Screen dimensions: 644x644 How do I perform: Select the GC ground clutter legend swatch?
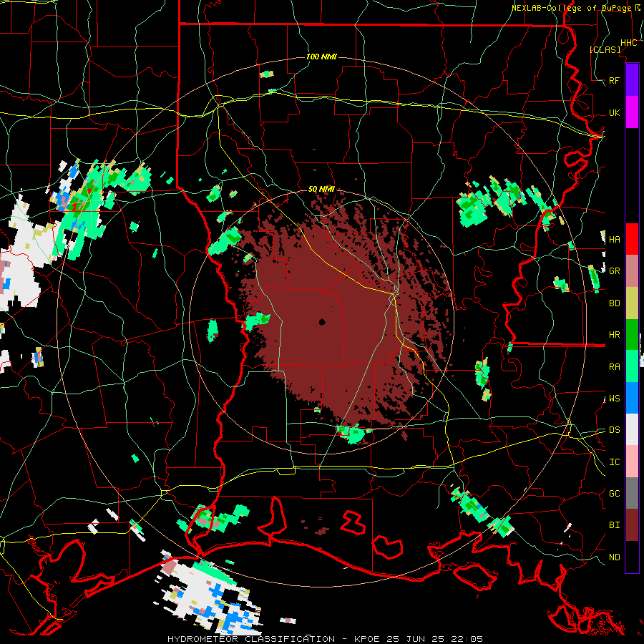[x=632, y=493]
